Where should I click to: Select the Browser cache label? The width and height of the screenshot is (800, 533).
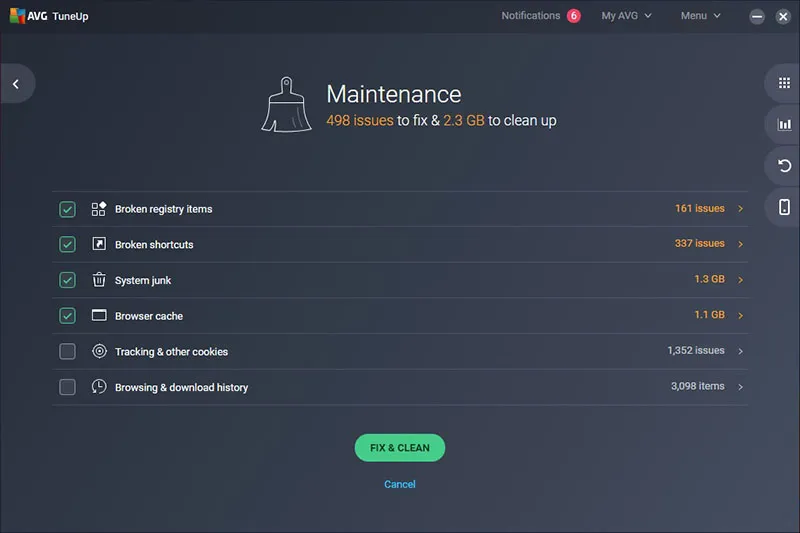149,316
